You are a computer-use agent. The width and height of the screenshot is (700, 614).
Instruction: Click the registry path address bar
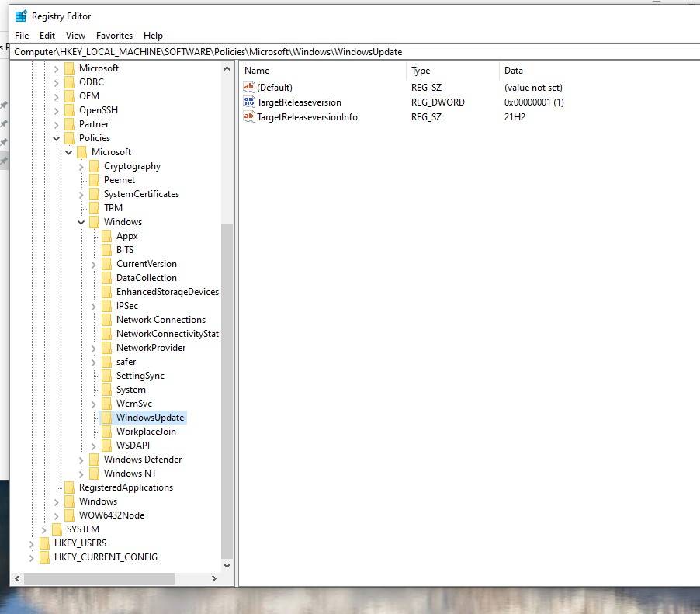click(355, 52)
